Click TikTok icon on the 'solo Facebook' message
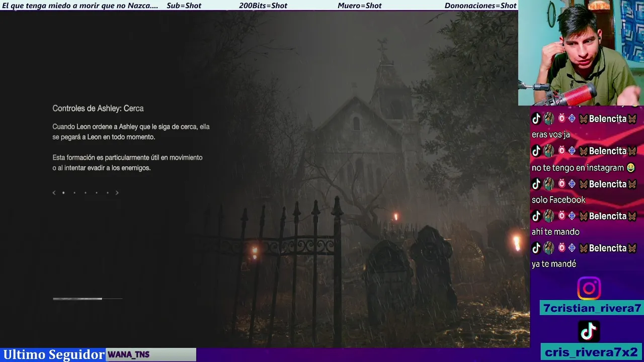The image size is (644, 362). coord(536,184)
